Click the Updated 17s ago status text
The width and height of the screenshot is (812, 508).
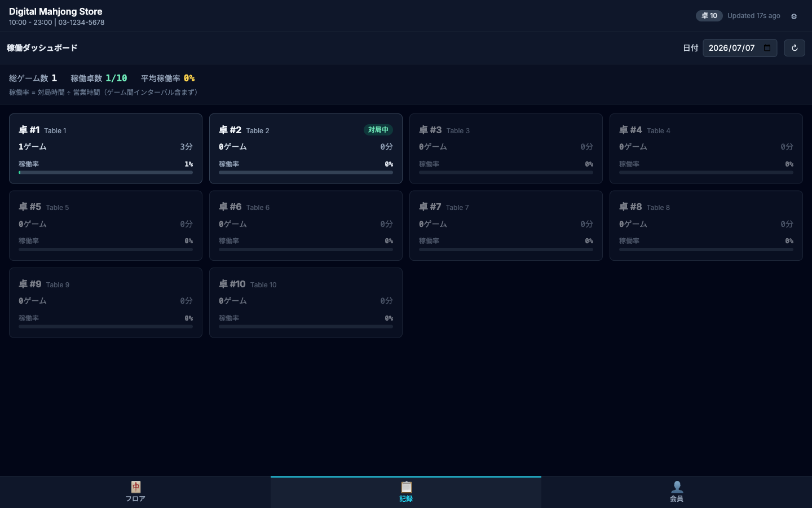point(754,16)
